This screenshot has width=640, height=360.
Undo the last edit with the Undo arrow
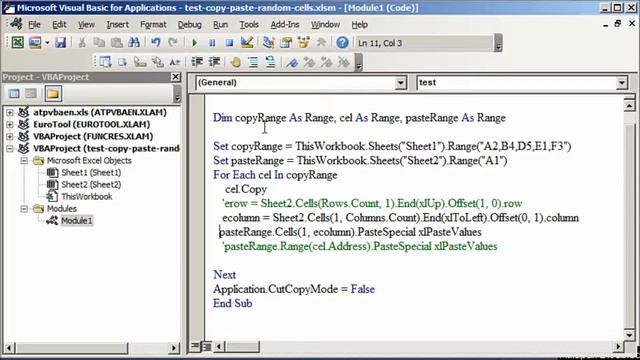[156, 42]
